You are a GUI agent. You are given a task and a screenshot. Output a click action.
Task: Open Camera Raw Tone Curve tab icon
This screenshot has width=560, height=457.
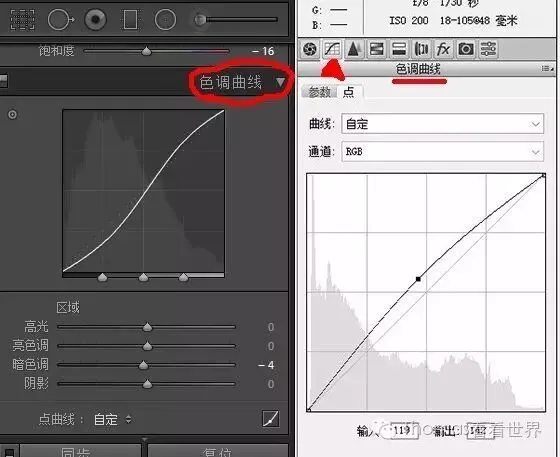332,49
